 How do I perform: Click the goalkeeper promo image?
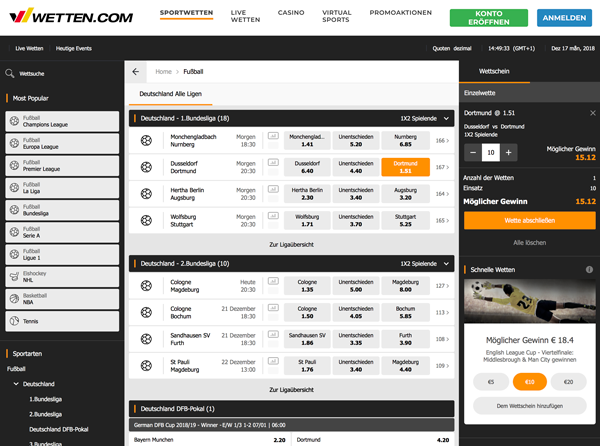point(530,301)
